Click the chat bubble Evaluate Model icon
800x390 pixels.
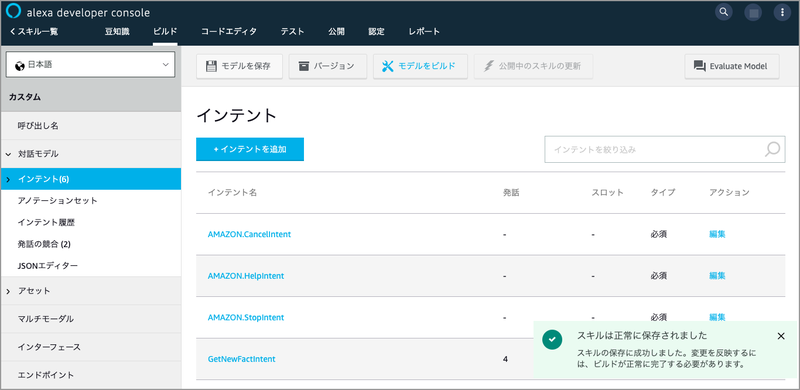click(x=699, y=66)
